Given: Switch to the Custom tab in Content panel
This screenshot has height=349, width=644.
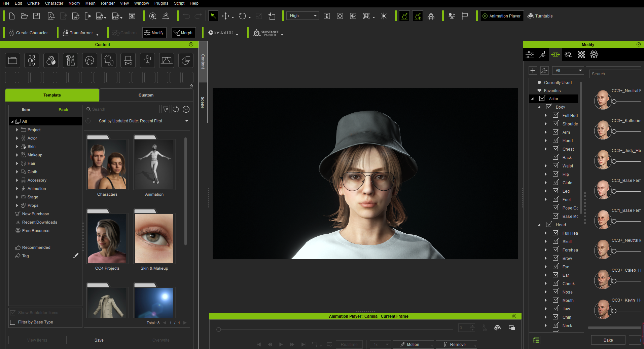Looking at the screenshot, I should [x=146, y=95].
